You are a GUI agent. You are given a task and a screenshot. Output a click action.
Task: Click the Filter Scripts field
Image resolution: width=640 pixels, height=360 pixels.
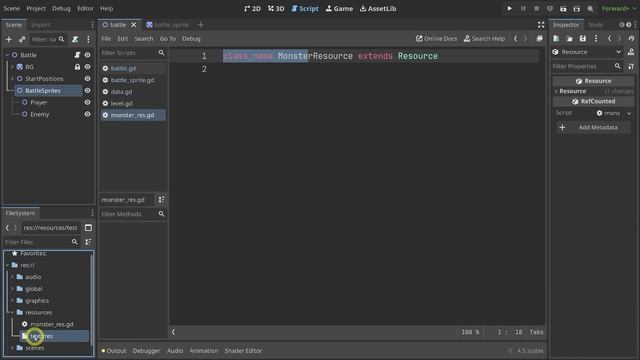click(x=133, y=53)
